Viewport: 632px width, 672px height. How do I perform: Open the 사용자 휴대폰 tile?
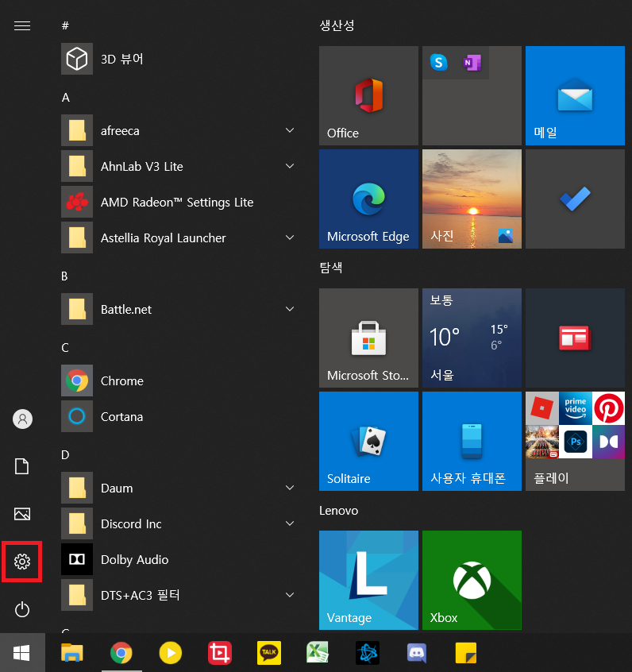pos(472,442)
